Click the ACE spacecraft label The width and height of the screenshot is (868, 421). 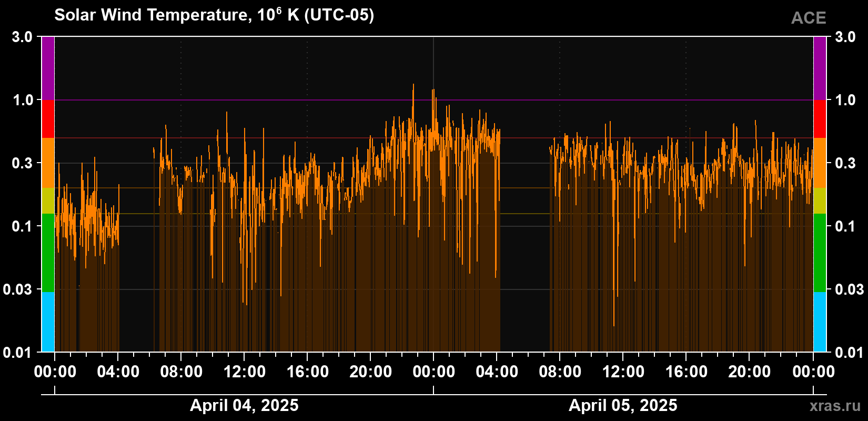point(809,18)
